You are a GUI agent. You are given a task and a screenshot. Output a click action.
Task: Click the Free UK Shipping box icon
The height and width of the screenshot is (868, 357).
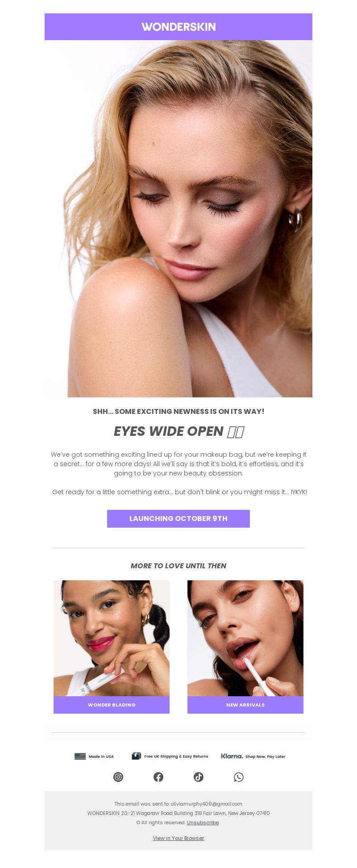(x=137, y=756)
